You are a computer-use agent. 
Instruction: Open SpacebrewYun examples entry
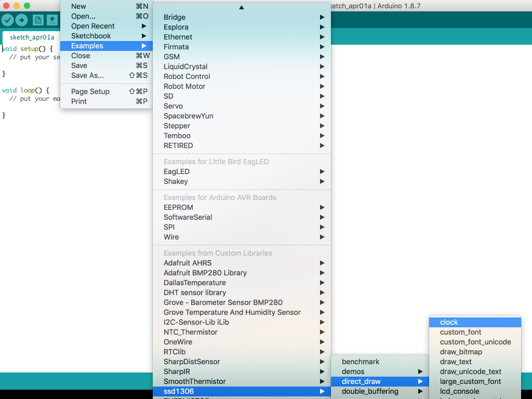point(242,116)
